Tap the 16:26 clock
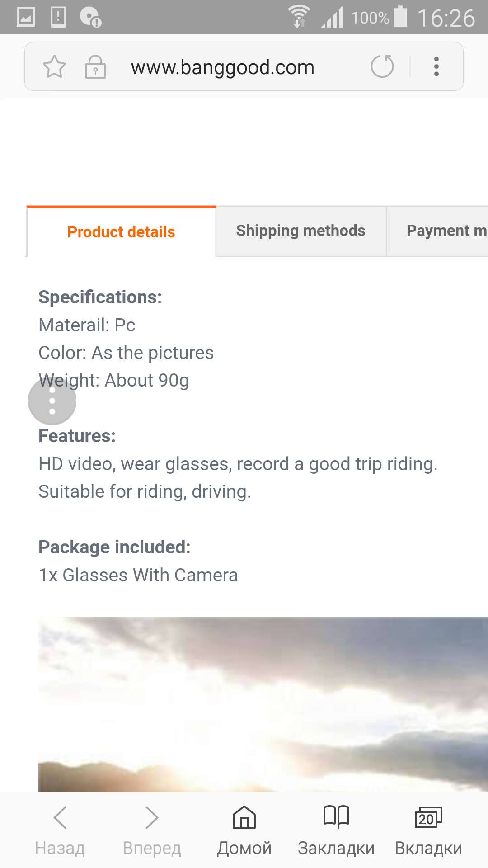This screenshot has height=868, width=488. (446, 18)
